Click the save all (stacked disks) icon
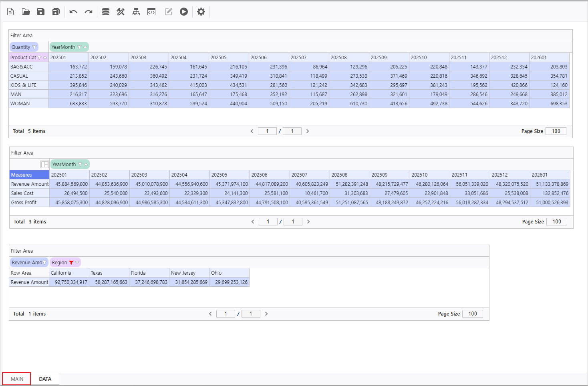Screen dimensions: 588x386 pos(56,12)
